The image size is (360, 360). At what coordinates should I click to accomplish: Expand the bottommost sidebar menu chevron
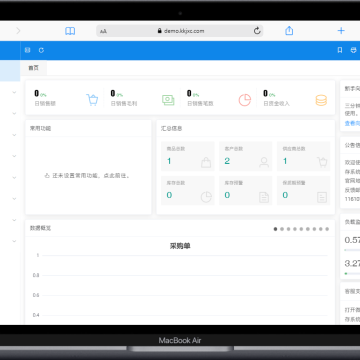[14, 241]
